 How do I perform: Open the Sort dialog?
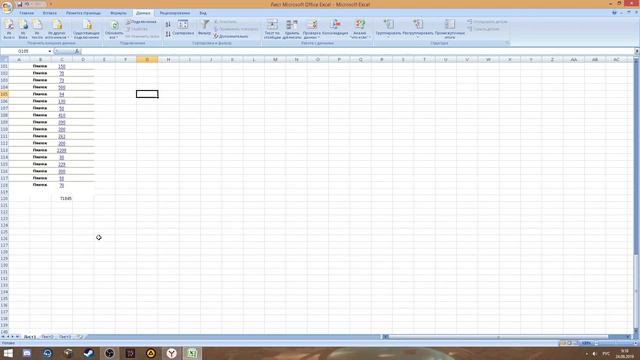pyautogui.click(x=183, y=28)
